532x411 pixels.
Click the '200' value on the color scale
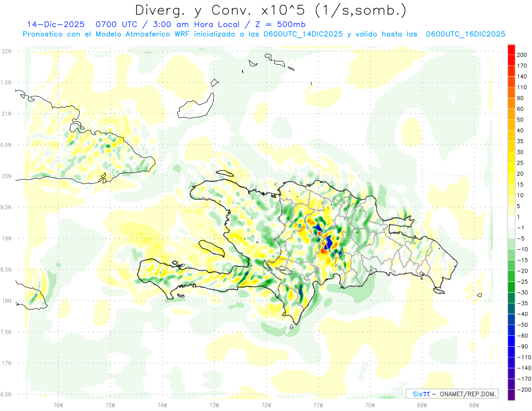click(x=522, y=55)
